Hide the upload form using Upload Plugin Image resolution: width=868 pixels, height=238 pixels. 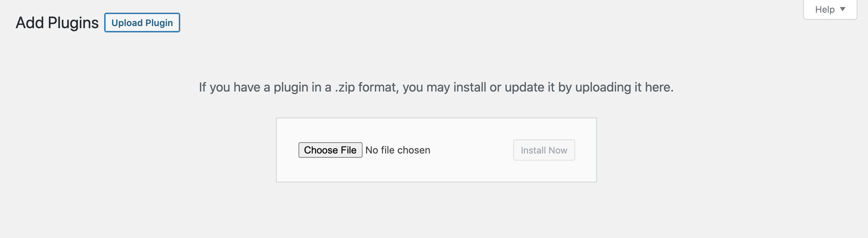pyautogui.click(x=142, y=23)
